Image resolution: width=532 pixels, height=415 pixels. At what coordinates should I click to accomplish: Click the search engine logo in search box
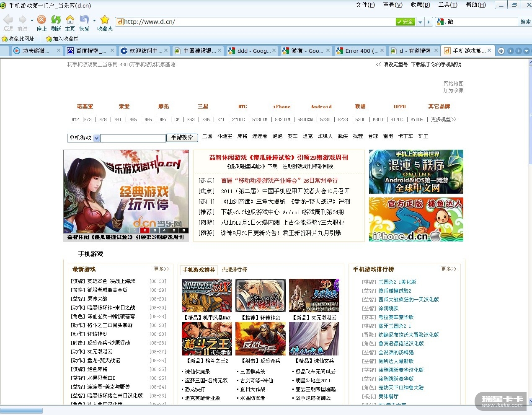(x=440, y=22)
